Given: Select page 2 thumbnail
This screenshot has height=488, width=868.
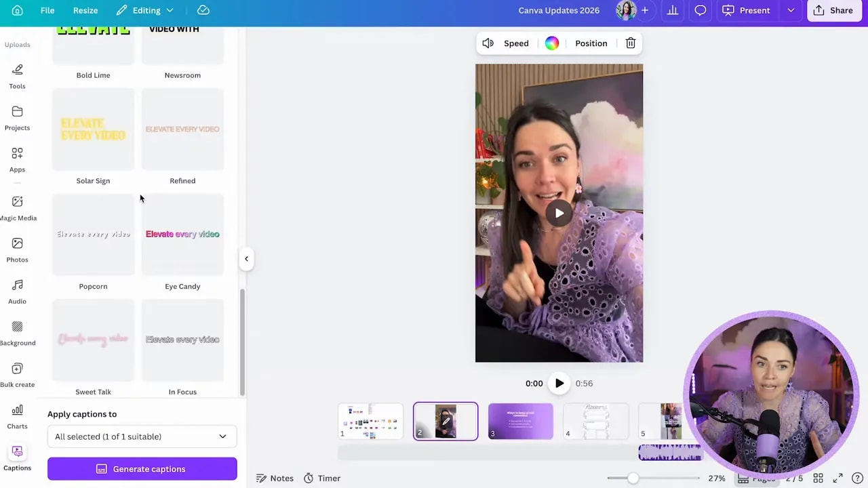Looking at the screenshot, I should (446, 422).
